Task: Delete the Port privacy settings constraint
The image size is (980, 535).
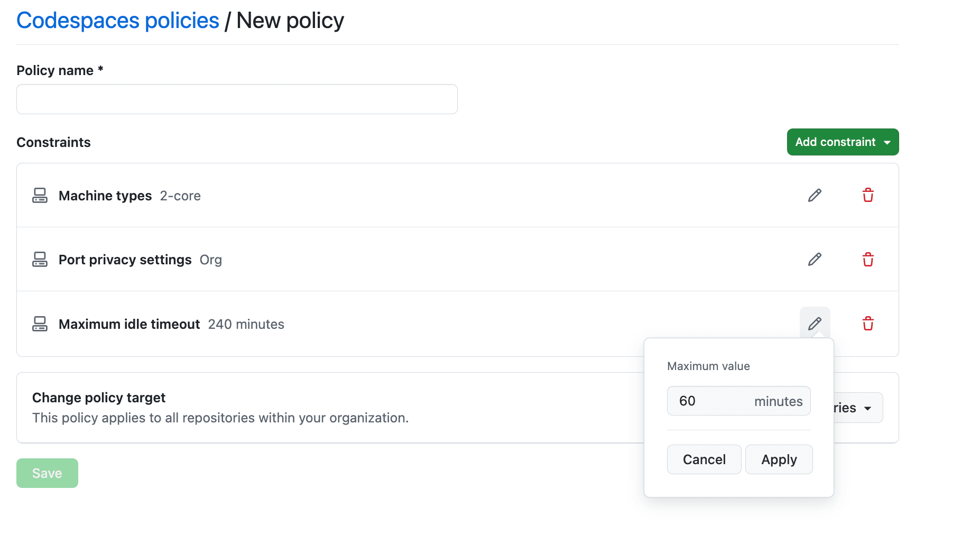Action: 868,260
